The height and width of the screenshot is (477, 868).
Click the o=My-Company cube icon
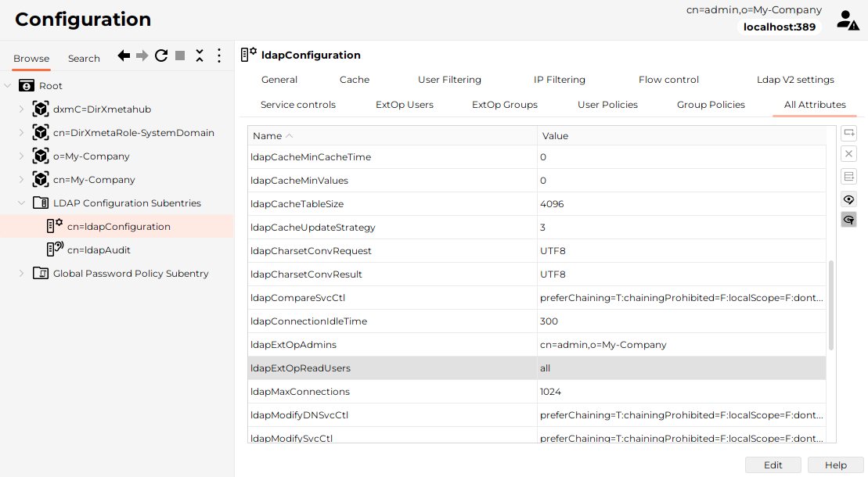tap(41, 156)
